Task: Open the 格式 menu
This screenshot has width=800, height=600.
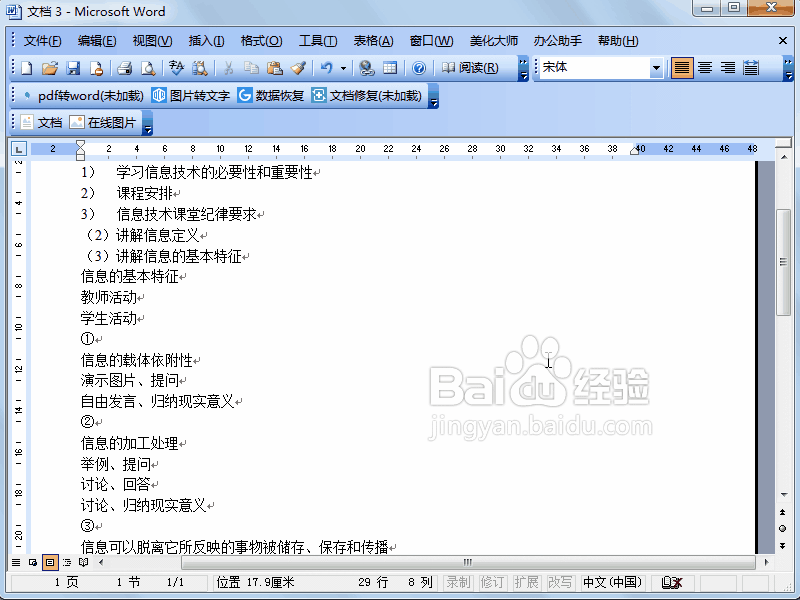Action: (x=260, y=40)
